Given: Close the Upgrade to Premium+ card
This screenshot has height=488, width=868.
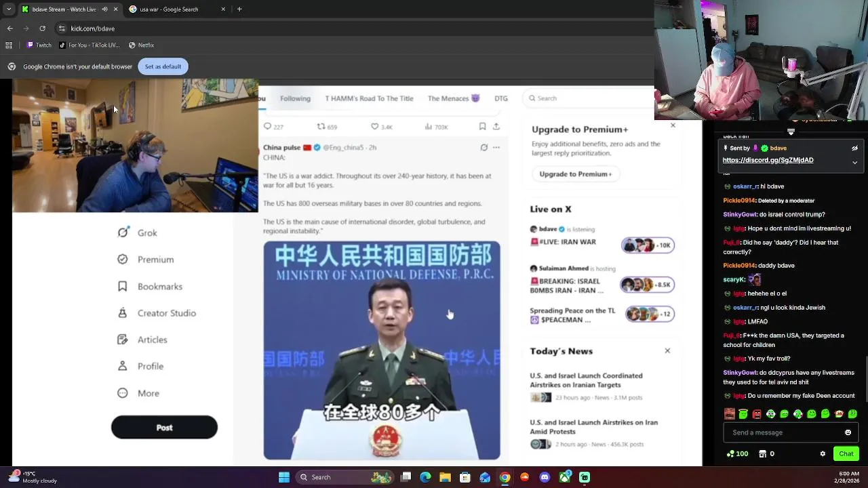Looking at the screenshot, I should pos(673,125).
